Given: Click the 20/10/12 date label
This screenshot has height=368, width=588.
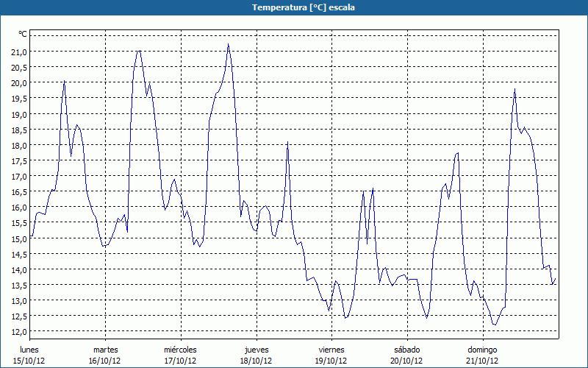Looking at the screenshot, I should coord(406,361).
